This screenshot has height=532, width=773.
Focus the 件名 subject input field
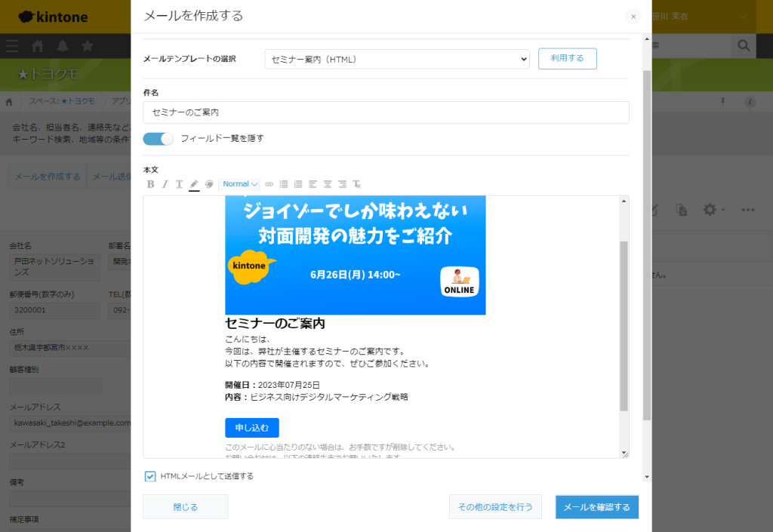(x=386, y=112)
